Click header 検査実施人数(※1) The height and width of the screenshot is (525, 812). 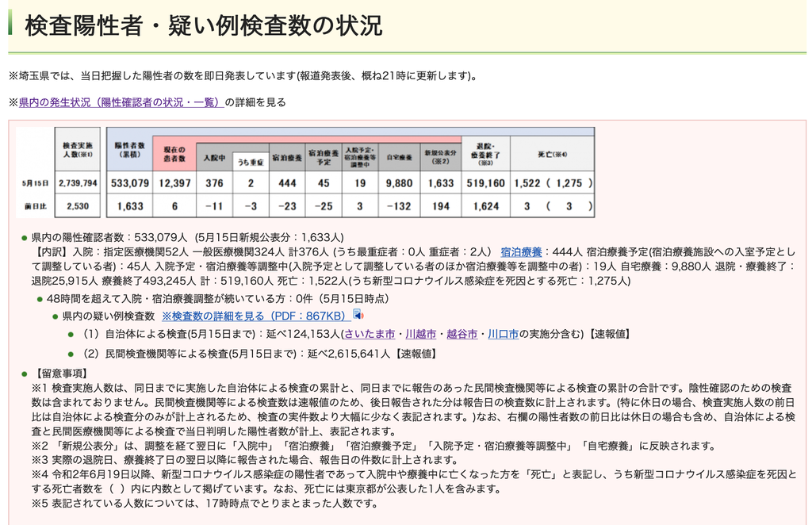pos(78,150)
